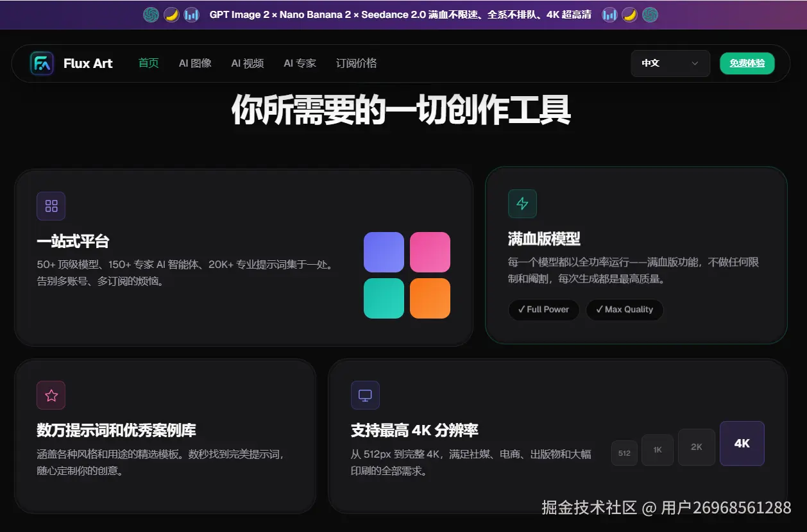Image resolution: width=807 pixels, height=532 pixels.
Task: Open the AI 图像 menu item
Action: coord(195,63)
